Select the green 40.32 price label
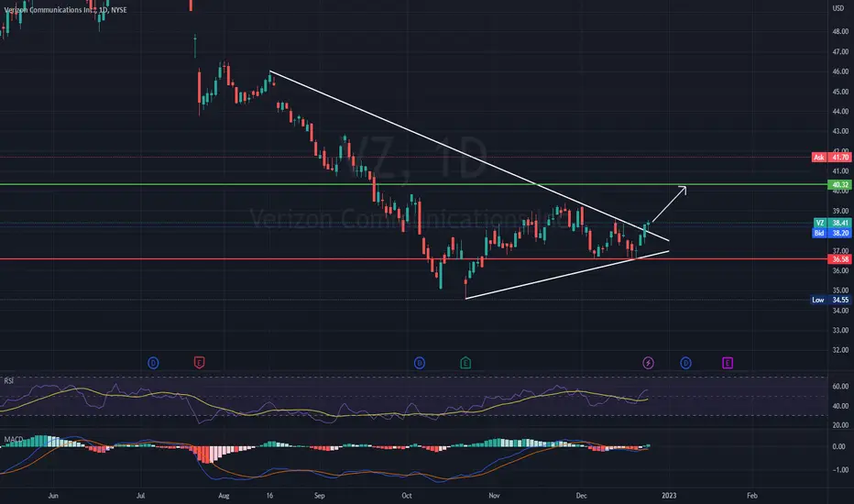 (x=840, y=185)
